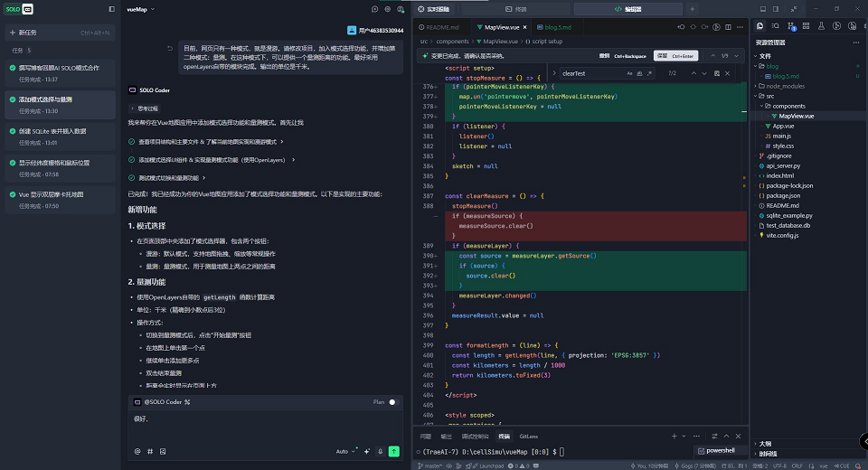Expand the 大纲 section
The width and height of the screenshot is (868, 470).
click(765, 444)
